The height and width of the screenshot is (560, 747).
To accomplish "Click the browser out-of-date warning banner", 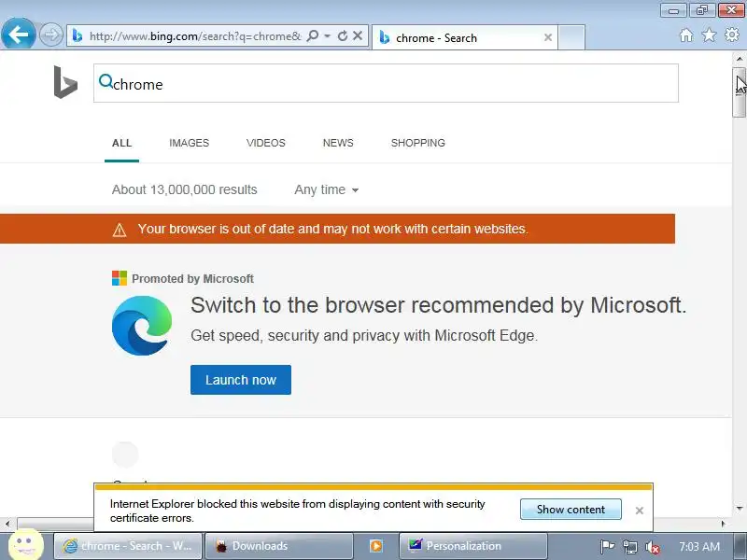I will click(x=337, y=229).
